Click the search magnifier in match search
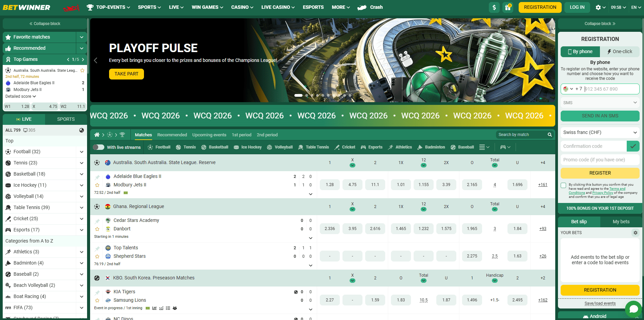This screenshot has height=320, width=644. [x=549, y=135]
